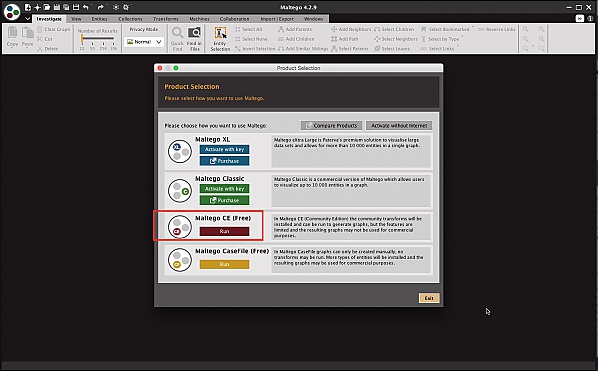The image size is (598, 371).
Task: Click Select Leaves in ribbon
Action: tap(392, 49)
